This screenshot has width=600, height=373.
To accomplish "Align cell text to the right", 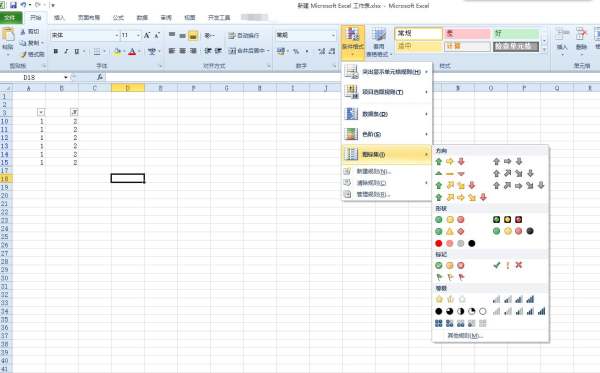I will [x=193, y=51].
